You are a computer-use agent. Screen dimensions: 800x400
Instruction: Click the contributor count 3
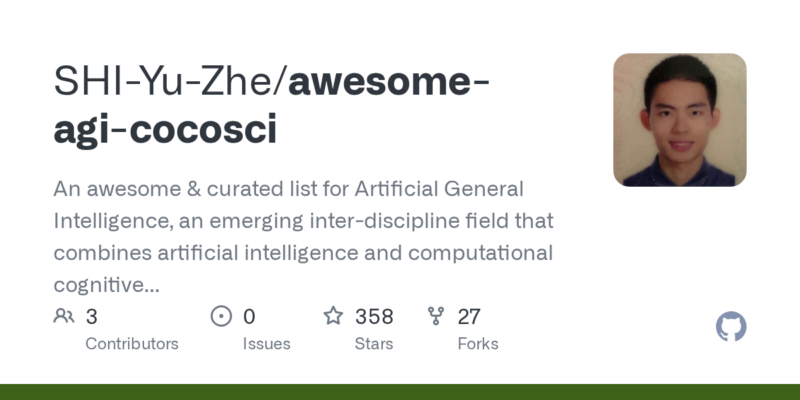point(91,317)
